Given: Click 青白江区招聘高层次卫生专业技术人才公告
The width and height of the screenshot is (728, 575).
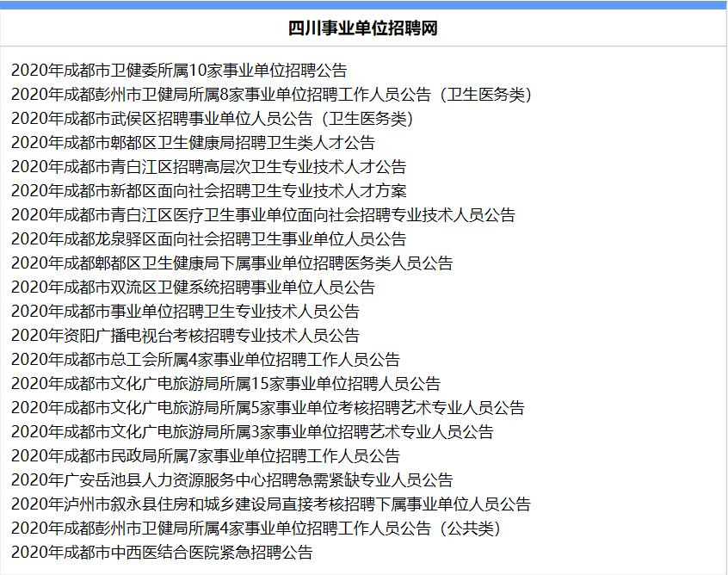Looking at the screenshot, I should (x=209, y=167).
